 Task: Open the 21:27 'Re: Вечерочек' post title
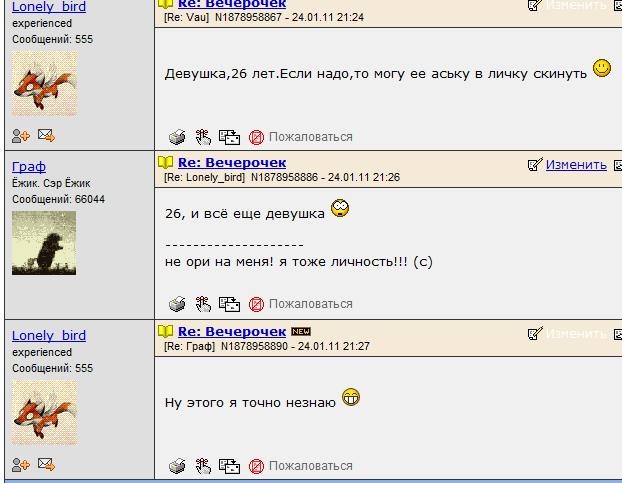[x=232, y=331]
